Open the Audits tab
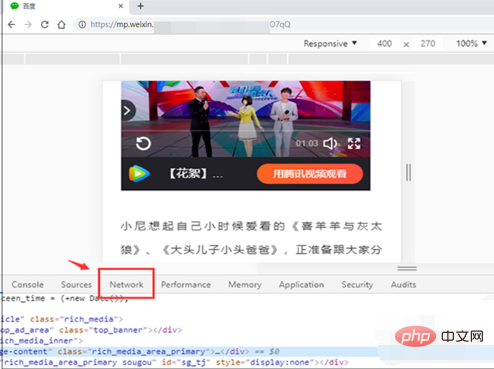This screenshot has height=369, width=494. [404, 285]
